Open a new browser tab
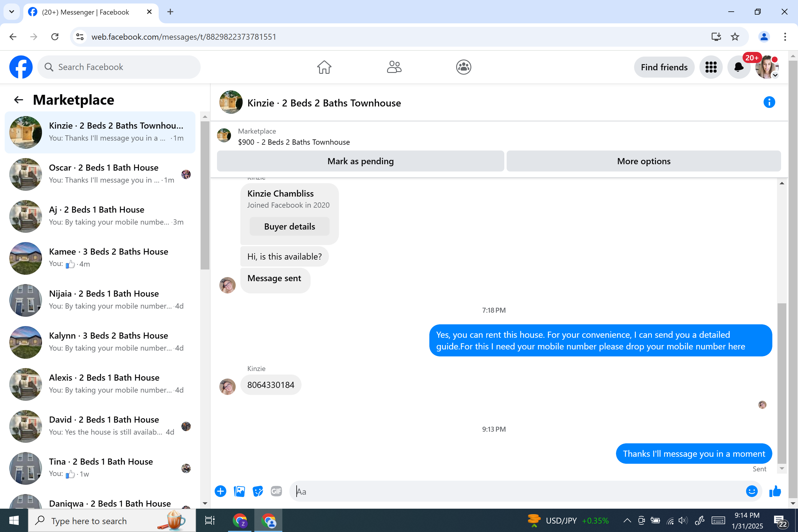The height and width of the screenshot is (532, 798). pos(170,12)
